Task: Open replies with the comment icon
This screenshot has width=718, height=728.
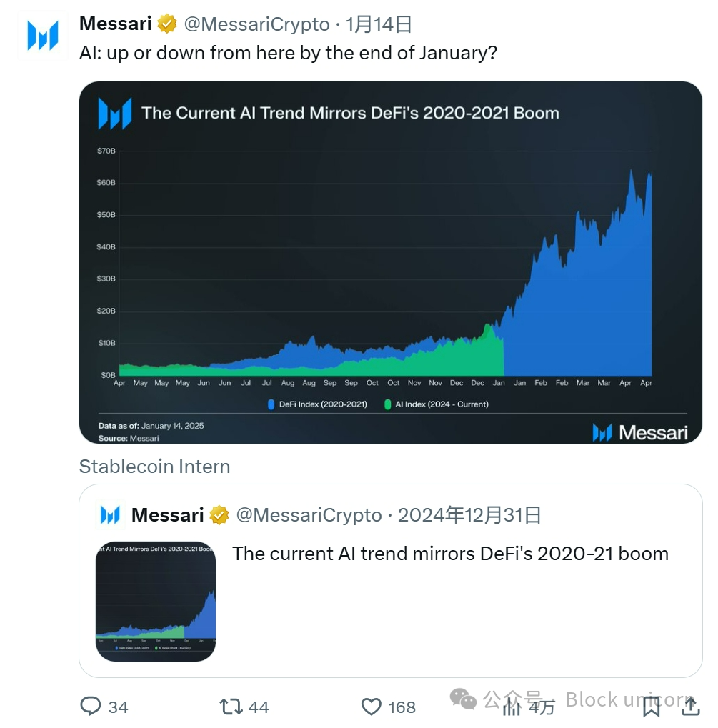Action: click(91, 707)
